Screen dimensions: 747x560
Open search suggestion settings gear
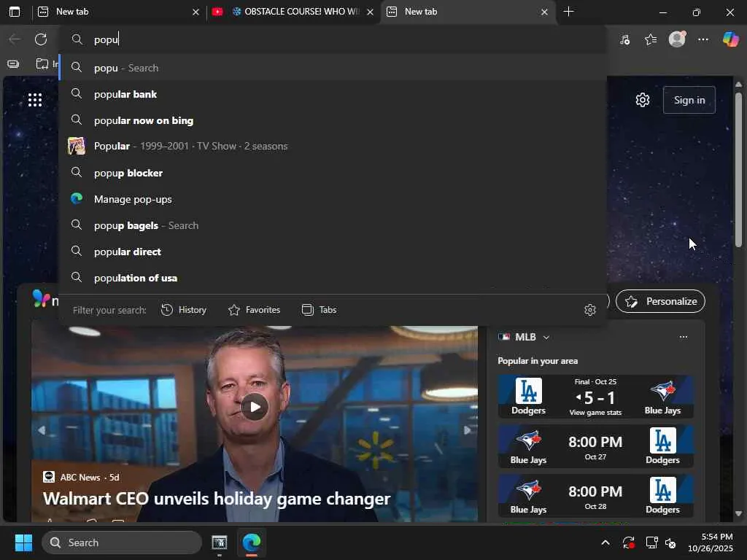click(589, 310)
